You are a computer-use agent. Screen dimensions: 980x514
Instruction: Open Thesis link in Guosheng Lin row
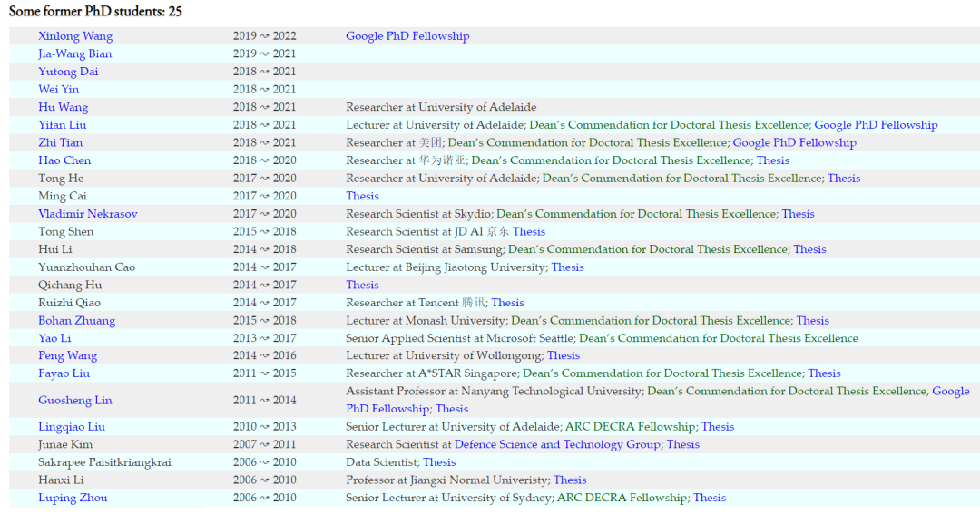point(452,409)
